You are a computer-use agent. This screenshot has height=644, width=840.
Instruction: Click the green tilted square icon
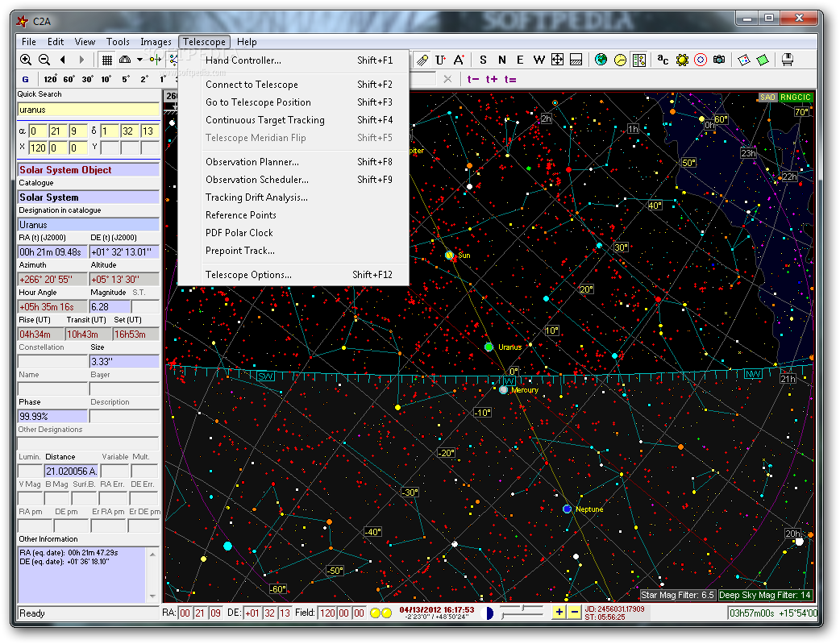tap(763, 60)
